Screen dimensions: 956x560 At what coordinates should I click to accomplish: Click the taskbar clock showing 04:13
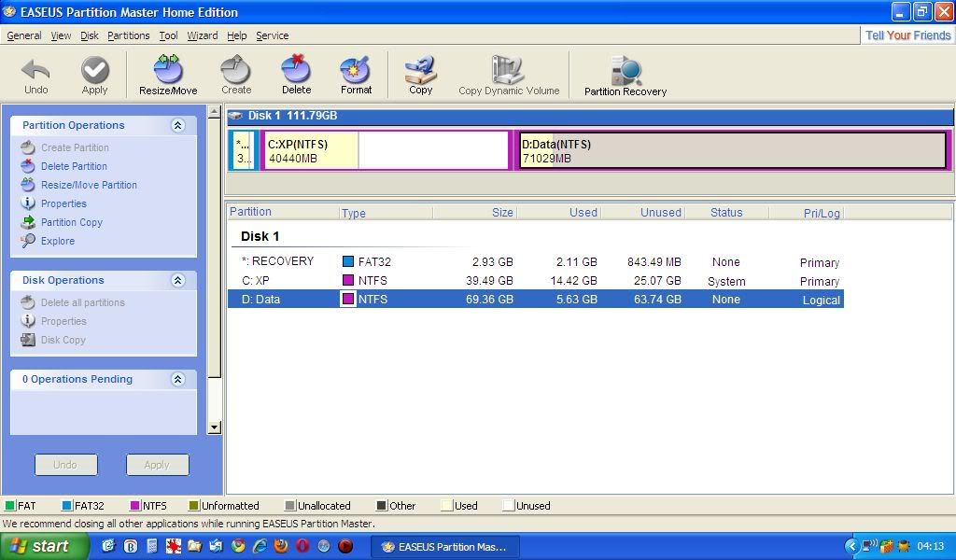[930, 547]
